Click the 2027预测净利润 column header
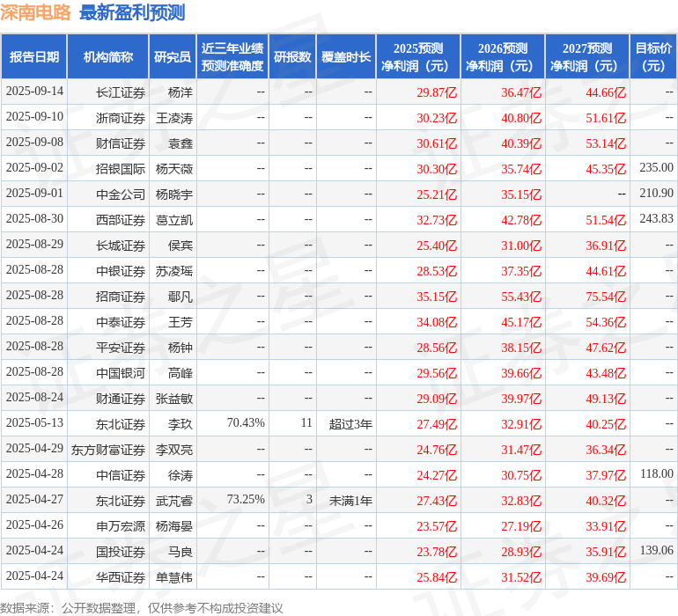Viewport: 678px width, 616px height. (x=587, y=57)
